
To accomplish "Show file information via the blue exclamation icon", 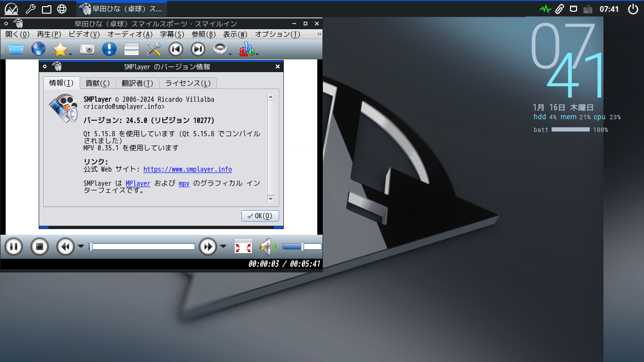I will pyautogui.click(x=109, y=49).
